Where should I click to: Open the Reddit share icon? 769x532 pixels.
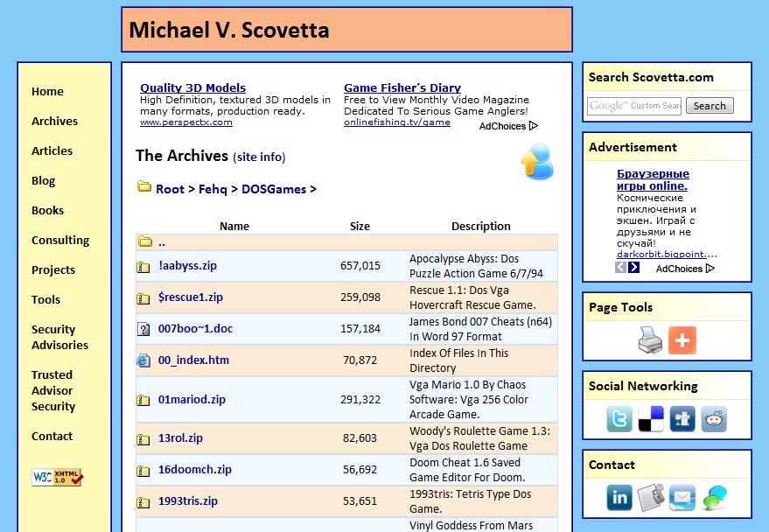point(714,419)
